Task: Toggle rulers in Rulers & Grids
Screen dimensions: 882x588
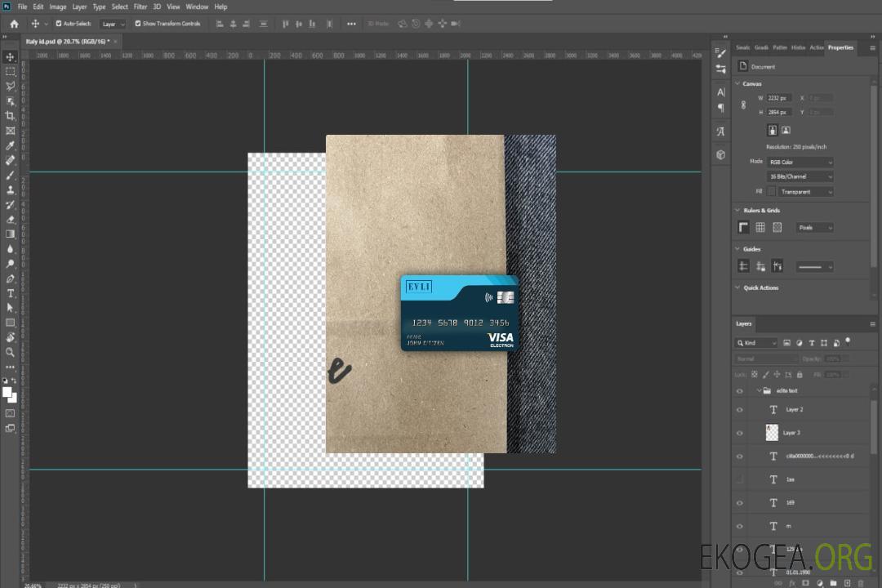Action: pos(744,227)
